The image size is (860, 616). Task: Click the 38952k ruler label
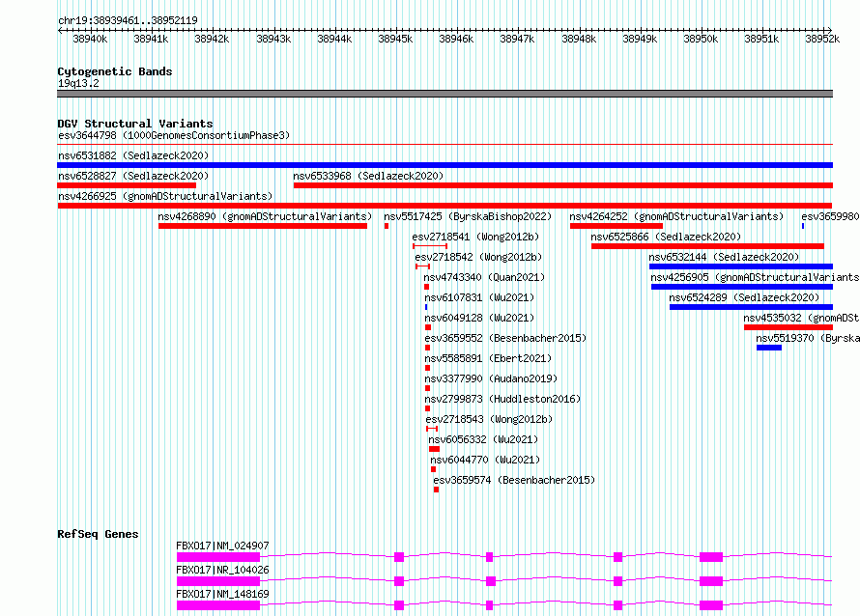822,39
